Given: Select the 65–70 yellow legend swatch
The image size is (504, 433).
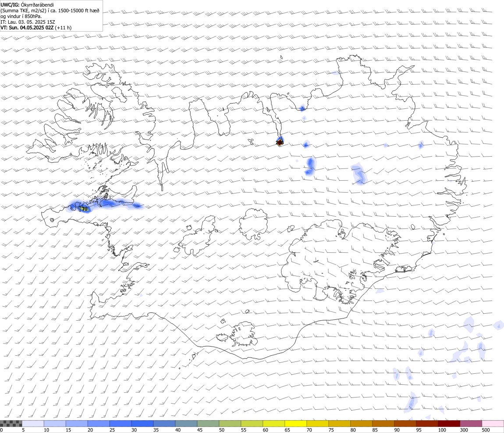Looking at the screenshot, I should pyautogui.click(x=295, y=423).
